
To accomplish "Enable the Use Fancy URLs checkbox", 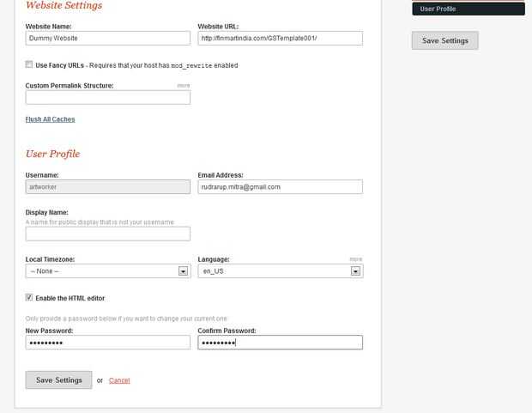I will [29, 64].
